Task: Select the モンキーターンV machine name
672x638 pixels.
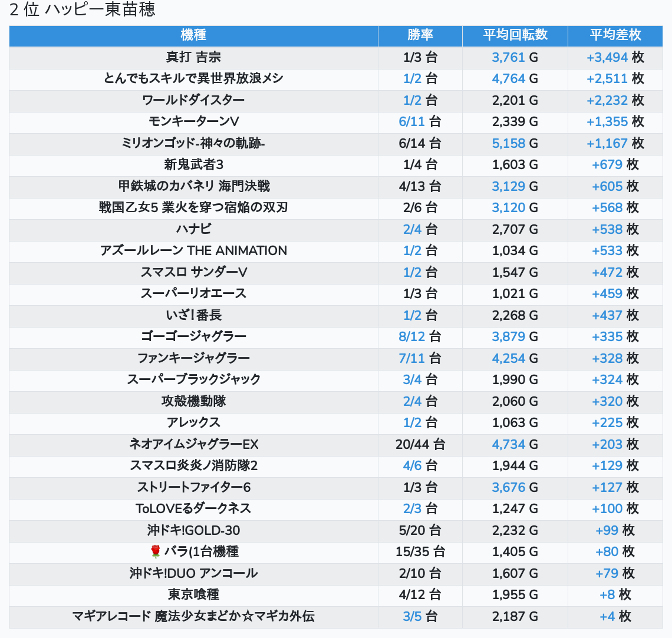Action: (x=193, y=121)
